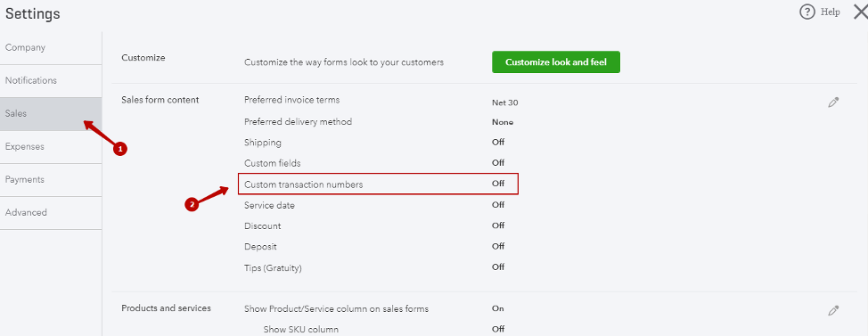Open the Help question mark icon
Image resolution: width=868 pixels, height=336 pixels.
click(x=807, y=12)
